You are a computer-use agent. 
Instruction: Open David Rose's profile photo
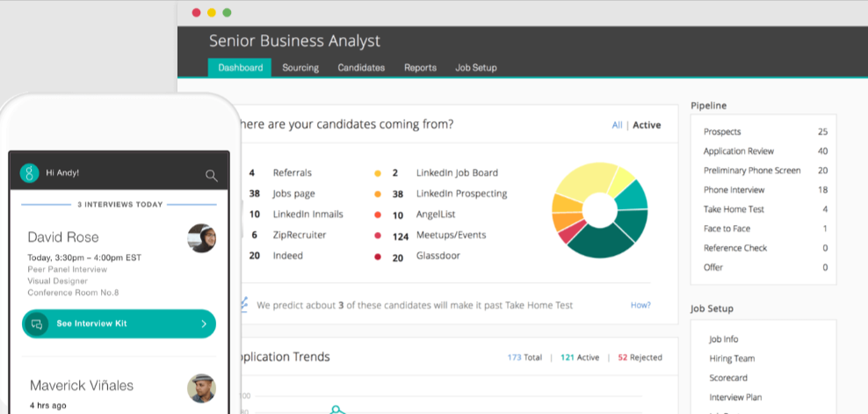tap(201, 238)
